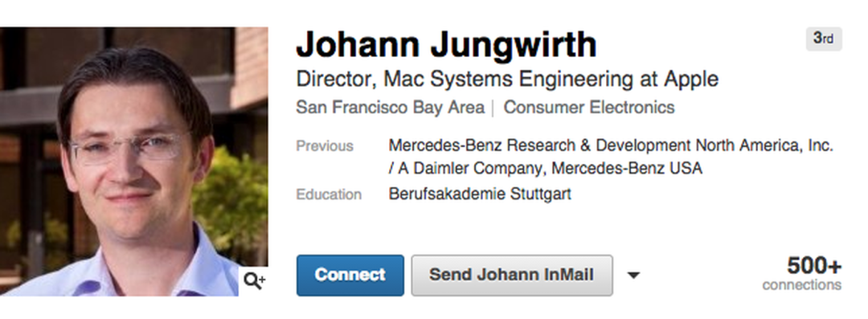This screenshot has width=868, height=319.
Task: Open Consumer Electronics industry link
Action: click(x=589, y=107)
